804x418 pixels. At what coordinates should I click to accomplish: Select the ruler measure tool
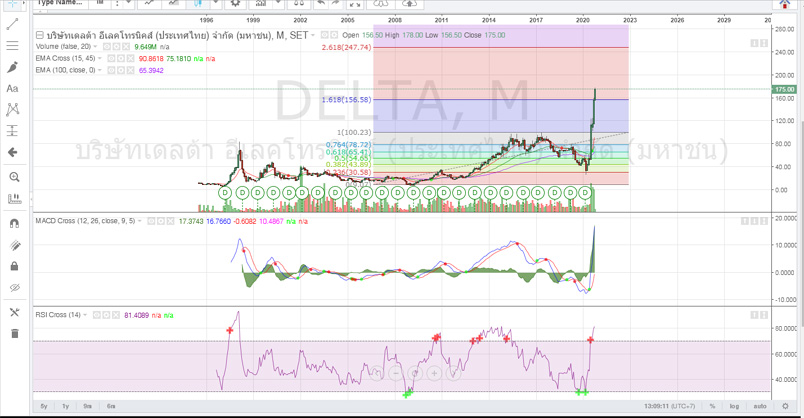tap(14, 198)
